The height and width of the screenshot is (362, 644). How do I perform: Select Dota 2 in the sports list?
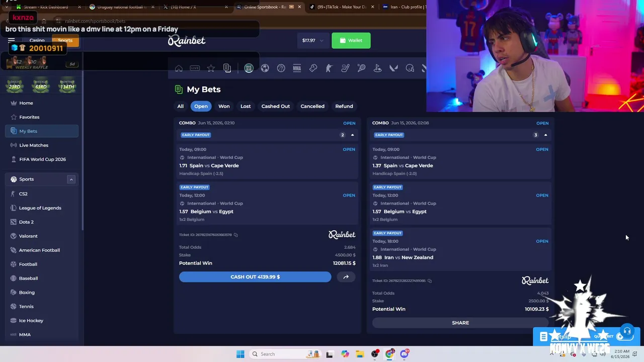click(x=42, y=222)
